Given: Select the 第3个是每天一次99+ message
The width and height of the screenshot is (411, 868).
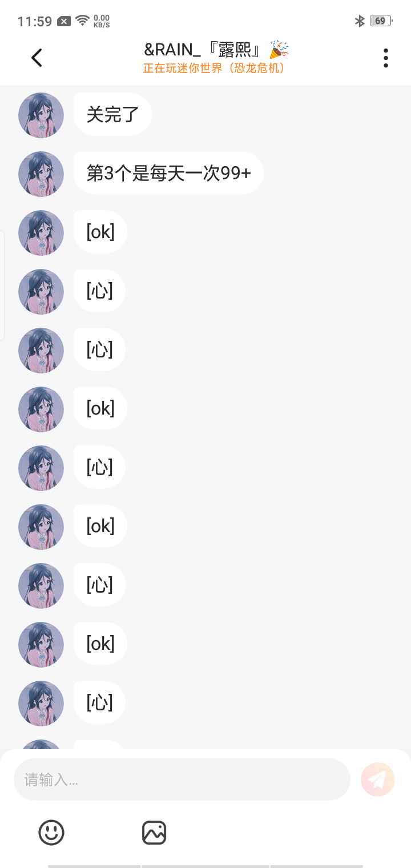Looking at the screenshot, I should [168, 173].
